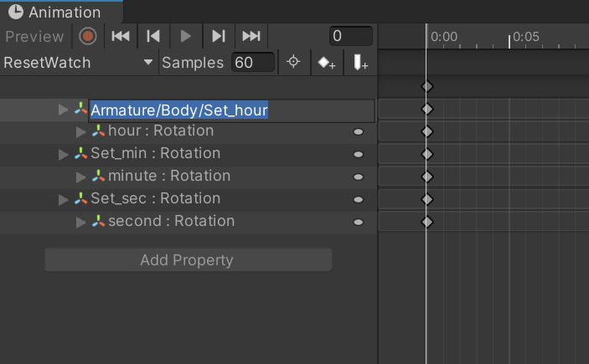Click the current frame number field
Viewport: 589px width, 364px height.
coord(351,36)
